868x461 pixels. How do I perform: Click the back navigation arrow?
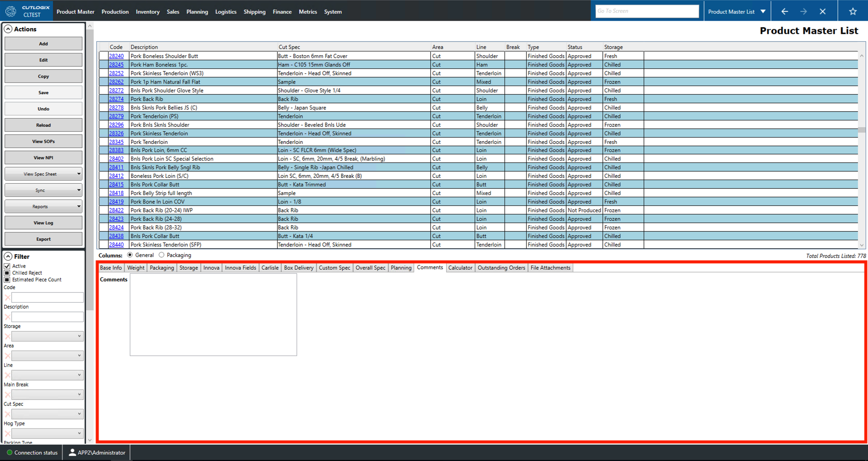[784, 10]
